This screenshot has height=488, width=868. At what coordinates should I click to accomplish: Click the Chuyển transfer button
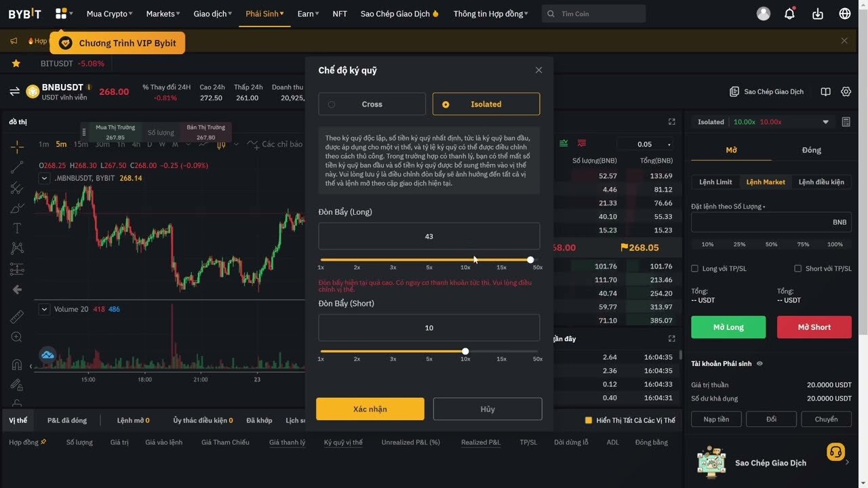pos(826,419)
